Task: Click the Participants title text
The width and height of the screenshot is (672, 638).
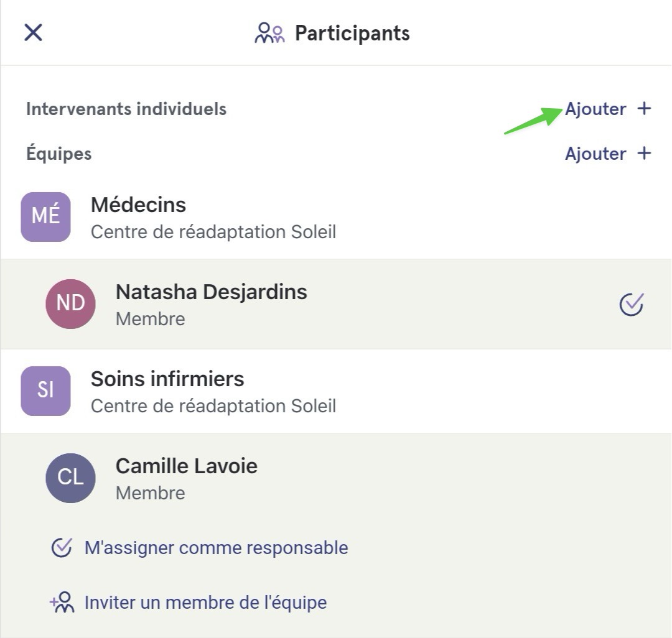Action: (x=352, y=34)
